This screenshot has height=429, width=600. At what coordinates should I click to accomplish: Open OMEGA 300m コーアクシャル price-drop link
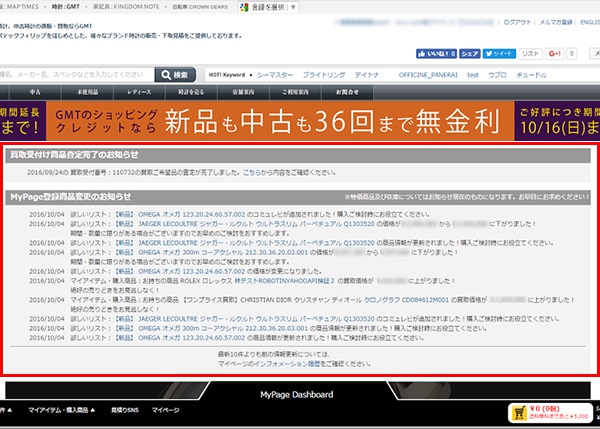[x=211, y=253]
